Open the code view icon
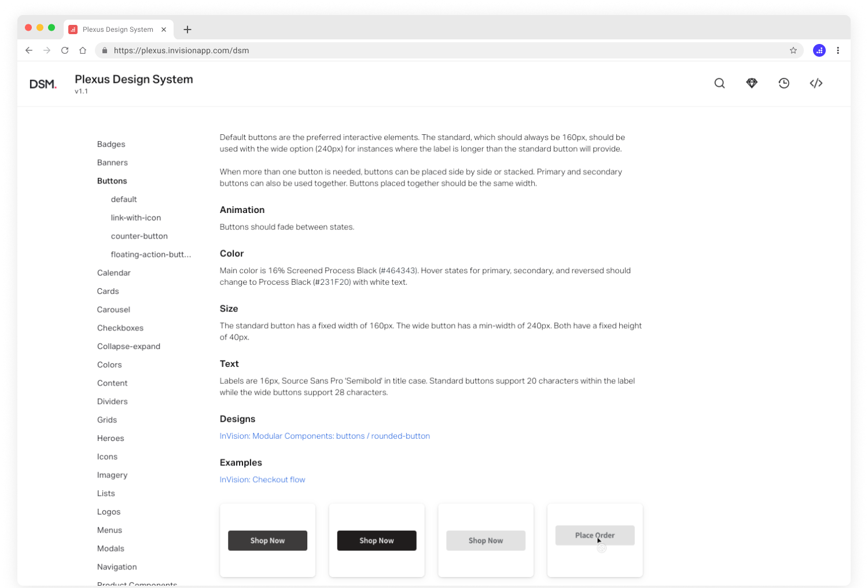 tap(816, 83)
